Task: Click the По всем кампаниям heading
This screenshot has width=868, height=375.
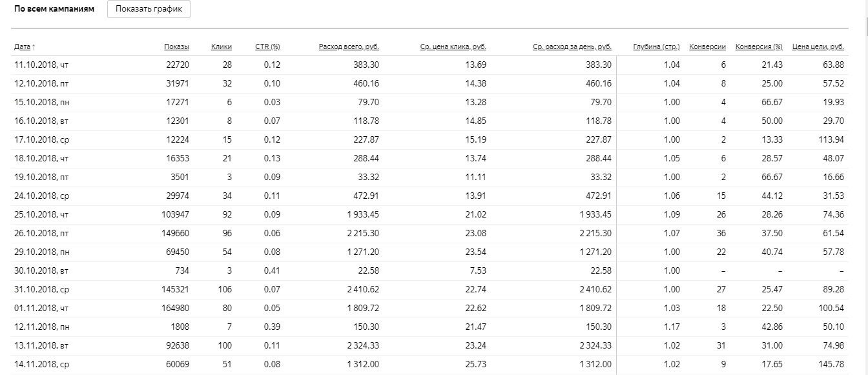Action: point(54,9)
